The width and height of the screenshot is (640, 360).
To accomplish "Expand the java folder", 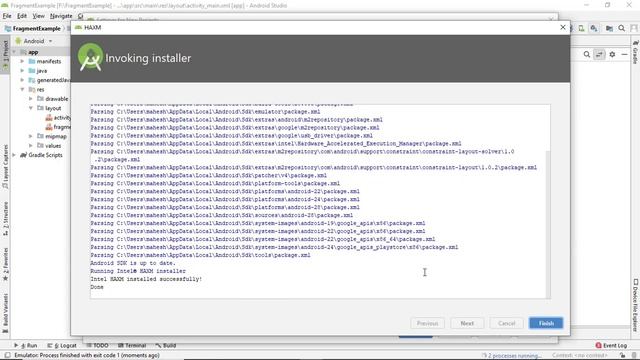I will pos(22,71).
